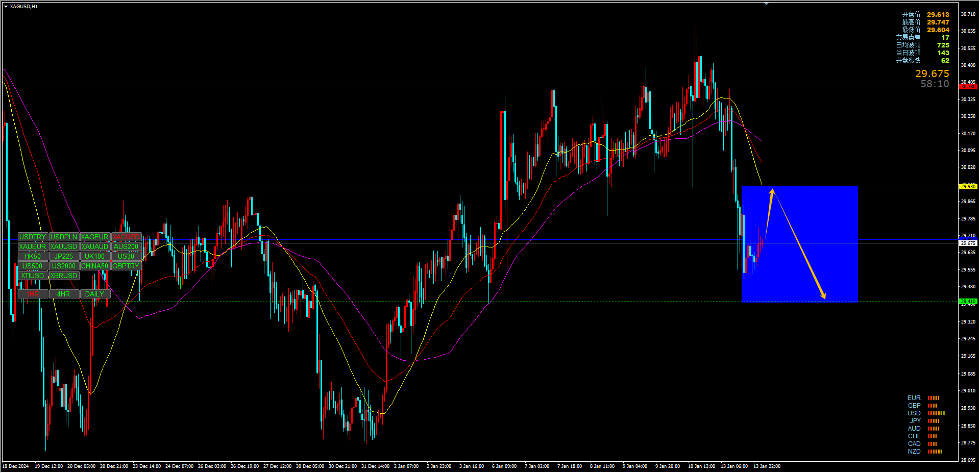This screenshot has width=980, height=473.
Task: Click the 30.020 price scale label
Action: [x=968, y=167]
